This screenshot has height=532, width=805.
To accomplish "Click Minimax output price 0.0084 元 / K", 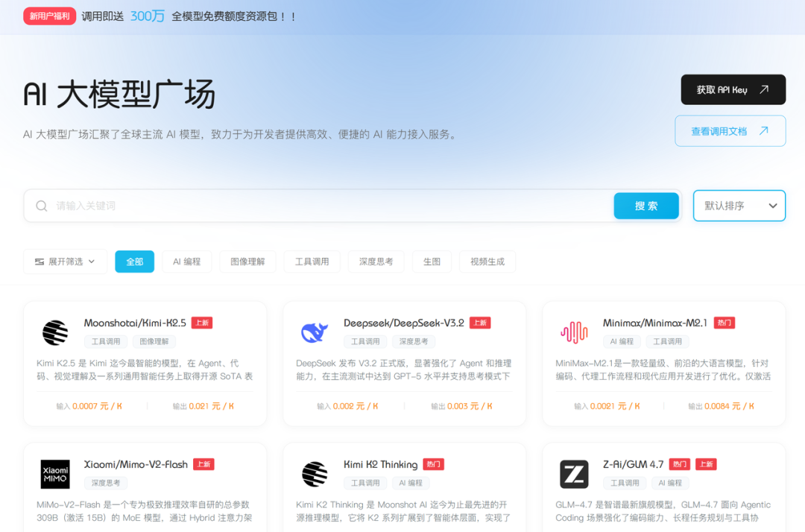I will pyautogui.click(x=729, y=406).
